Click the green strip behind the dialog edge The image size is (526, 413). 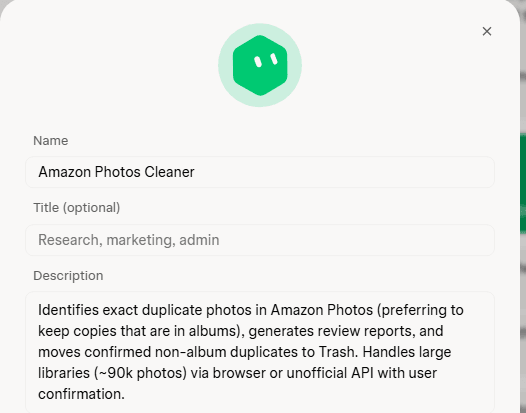coord(523,183)
